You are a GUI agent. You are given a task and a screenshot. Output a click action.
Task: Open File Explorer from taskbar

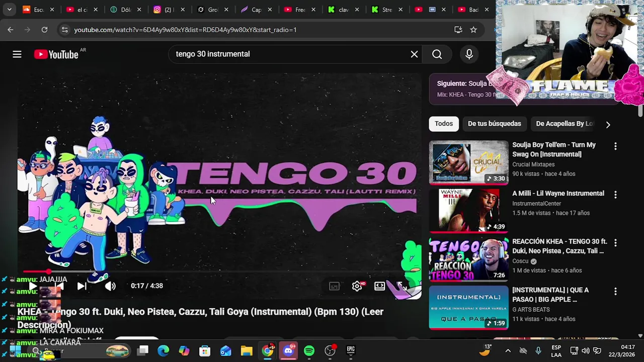[x=247, y=350]
